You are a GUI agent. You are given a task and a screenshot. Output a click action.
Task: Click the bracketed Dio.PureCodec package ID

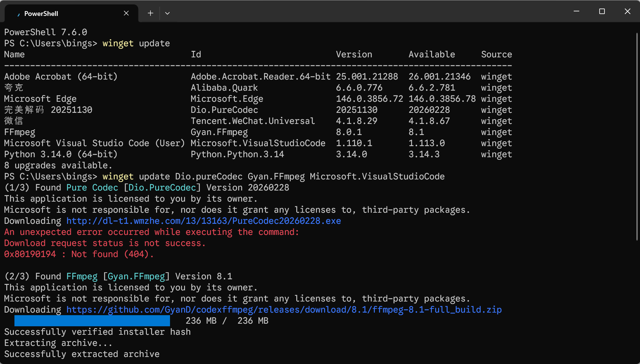coord(162,188)
